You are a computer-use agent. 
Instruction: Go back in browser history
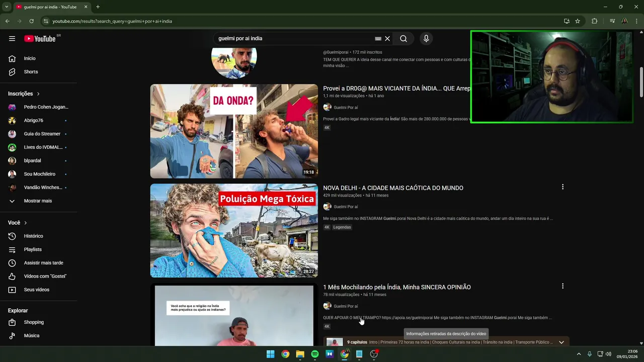pos(7,21)
